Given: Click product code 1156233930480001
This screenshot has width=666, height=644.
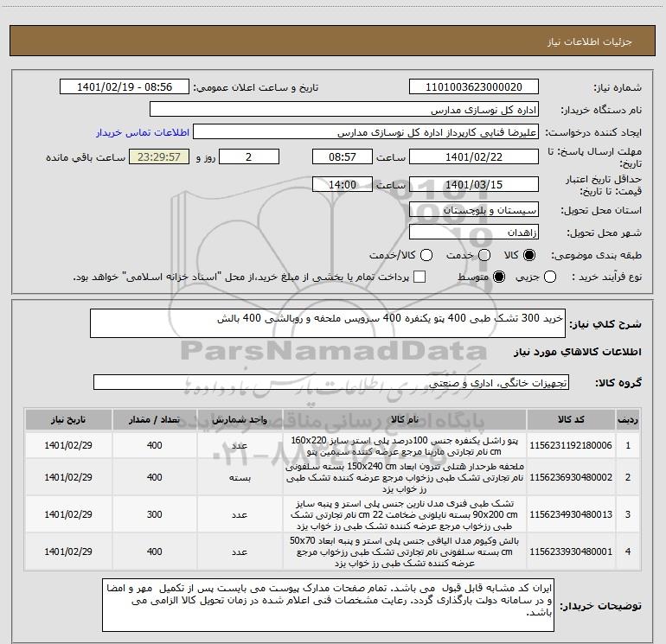Looking at the screenshot, I should pos(571,552).
